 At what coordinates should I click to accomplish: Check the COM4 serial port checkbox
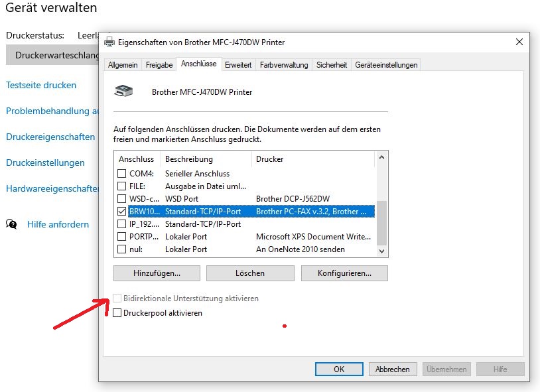point(121,174)
